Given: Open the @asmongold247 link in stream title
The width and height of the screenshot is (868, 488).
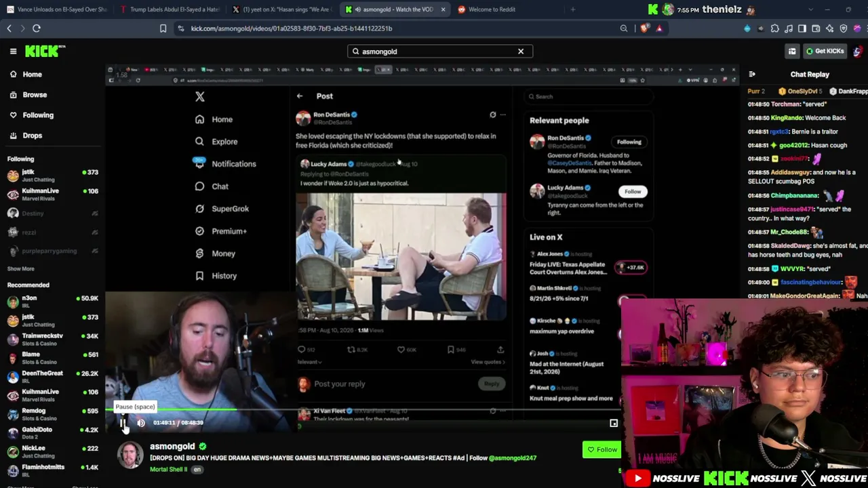Looking at the screenshot, I should 513,458.
